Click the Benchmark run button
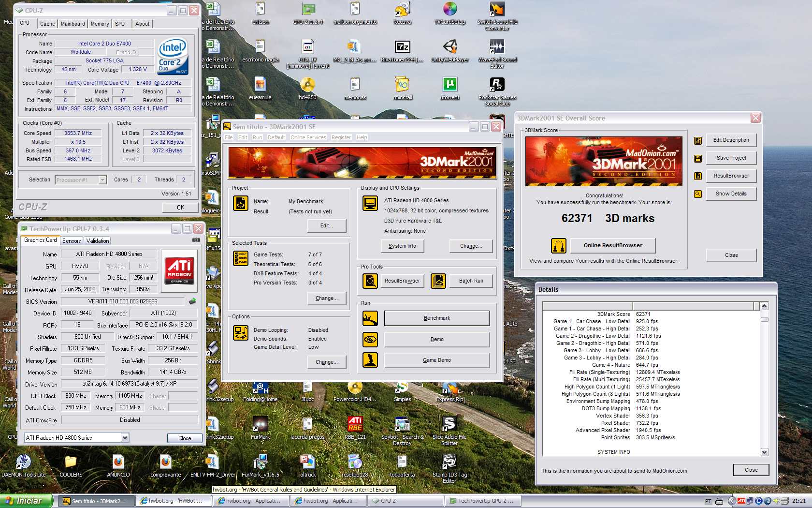Image resolution: width=812 pixels, height=508 pixels. coord(437,318)
